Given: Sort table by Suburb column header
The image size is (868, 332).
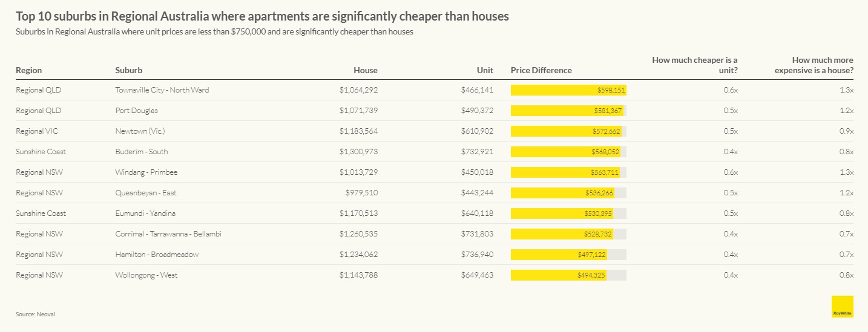Looking at the screenshot, I should 129,70.
